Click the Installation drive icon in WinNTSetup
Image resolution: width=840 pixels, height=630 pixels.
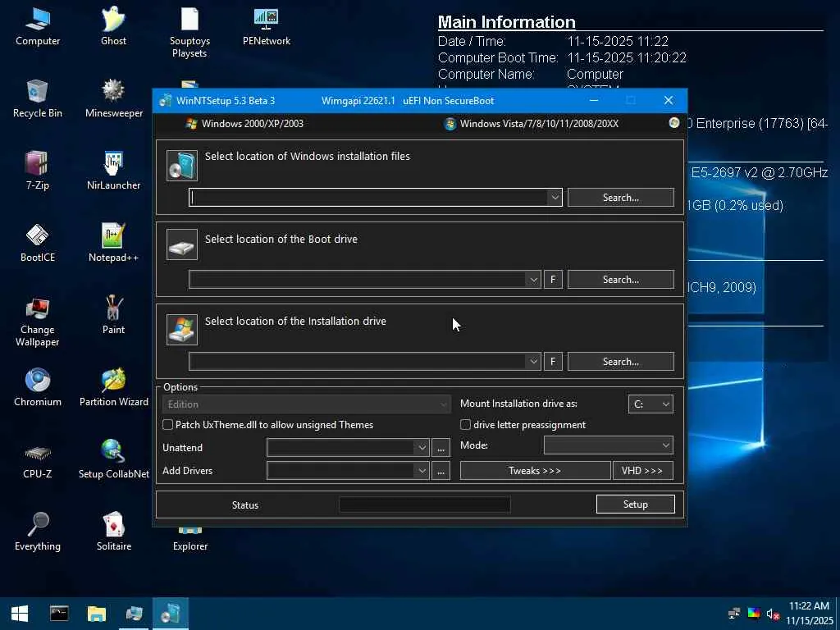182,329
